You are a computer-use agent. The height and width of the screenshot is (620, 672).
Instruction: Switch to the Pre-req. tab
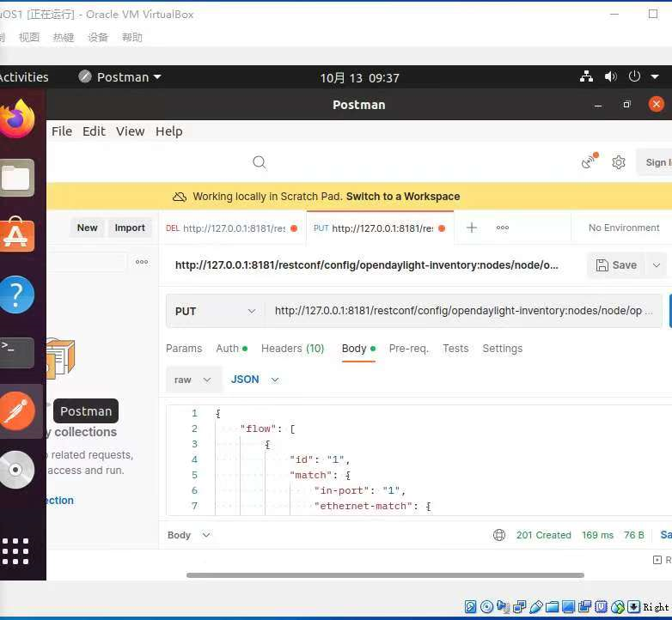[x=409, y=349]
